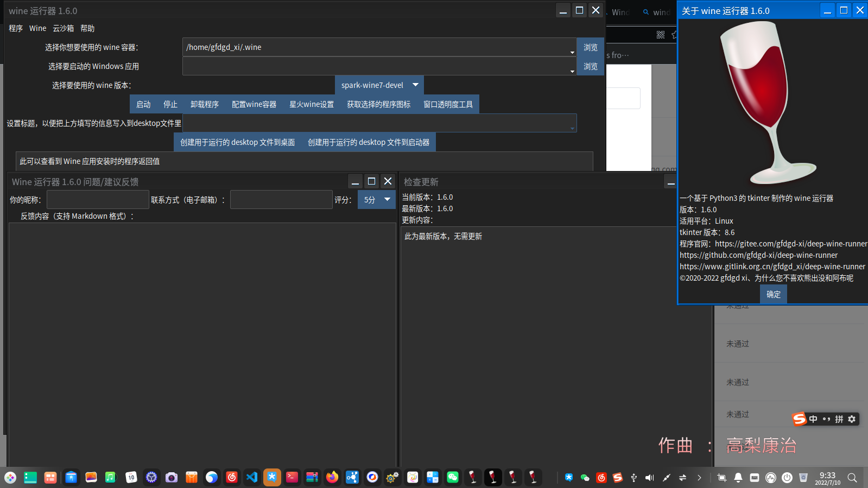Click 获取选择的程序图标 button

(x=379, y=104)
